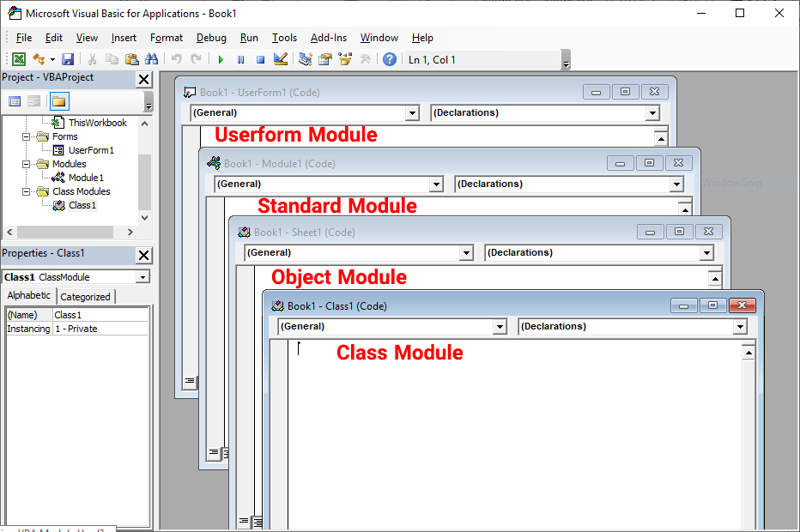Screen dimensions: 800x532
Task: Switch back to Microsoft Excel view icon
Action: coord(19,60)
